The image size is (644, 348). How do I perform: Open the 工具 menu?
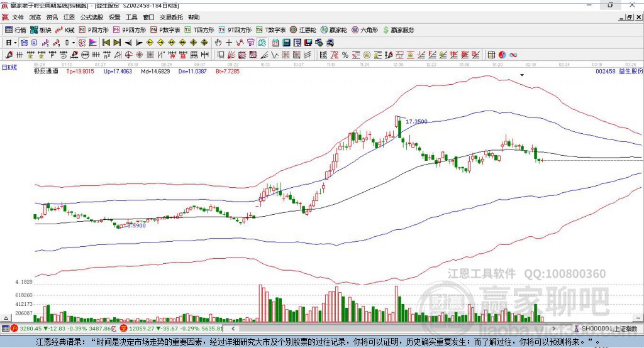pyautogui.click(x=131, y=17)
